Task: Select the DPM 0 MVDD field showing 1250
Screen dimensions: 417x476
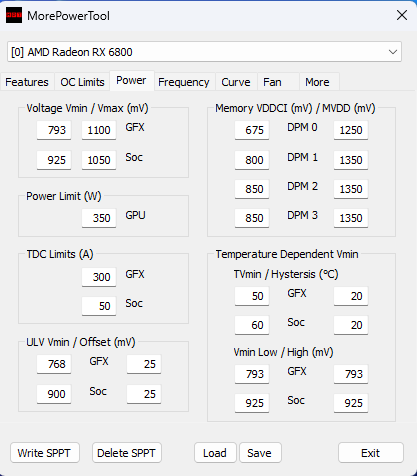Action: 351,130
